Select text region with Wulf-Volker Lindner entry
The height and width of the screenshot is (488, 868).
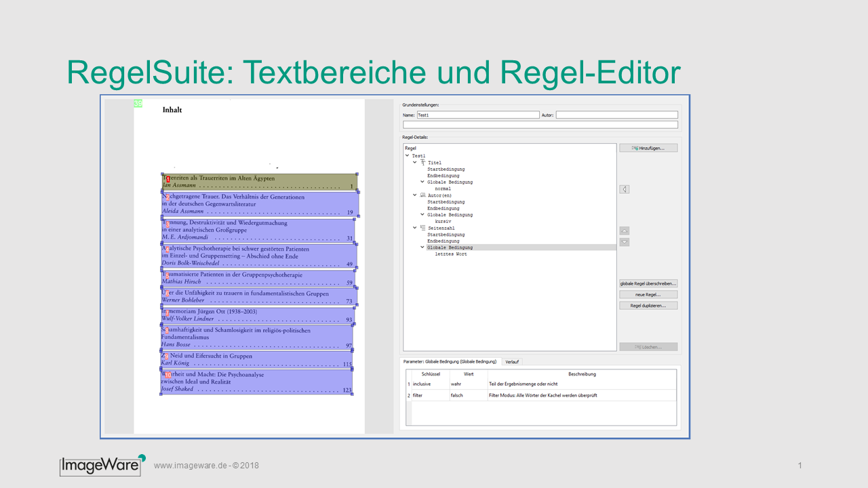tap(258, 315)
